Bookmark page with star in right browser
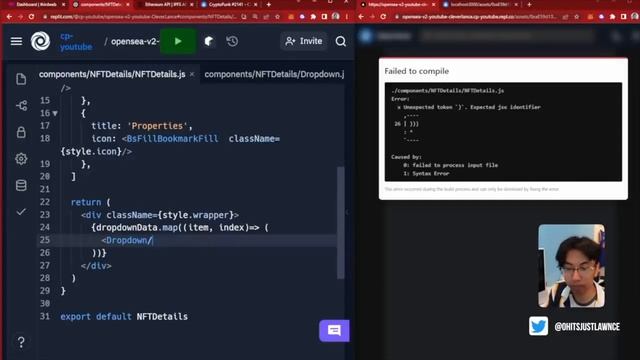The height and width of the screenshot is (360, 640). [577, 17]
